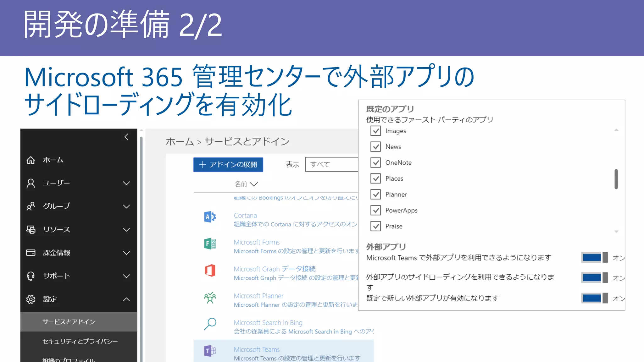Viewport: 644px width, 362px height.
Task: Toggle new external apps enabled by default
Action: tap(595, 298)
